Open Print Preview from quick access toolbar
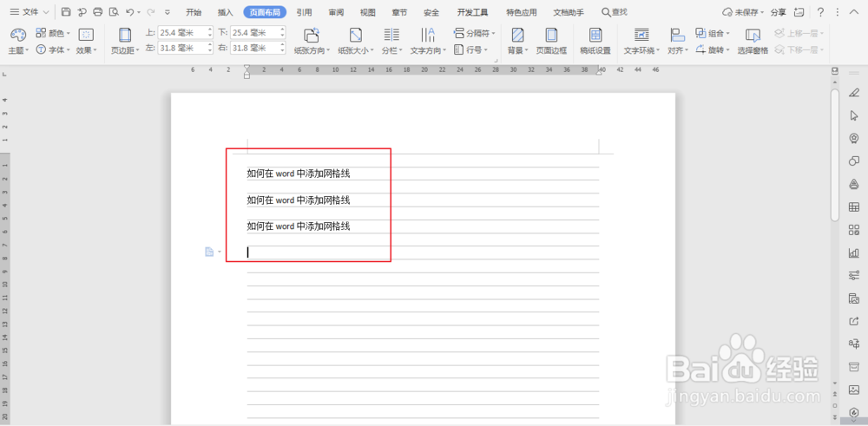The width and height of the screenshot is (868, 426). [114, 11]
